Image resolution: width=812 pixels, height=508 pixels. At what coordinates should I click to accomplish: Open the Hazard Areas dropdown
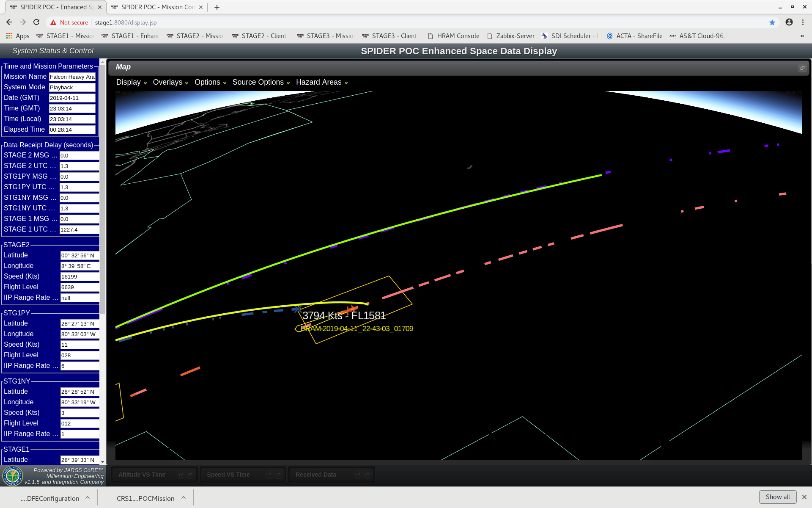(322, 83)
